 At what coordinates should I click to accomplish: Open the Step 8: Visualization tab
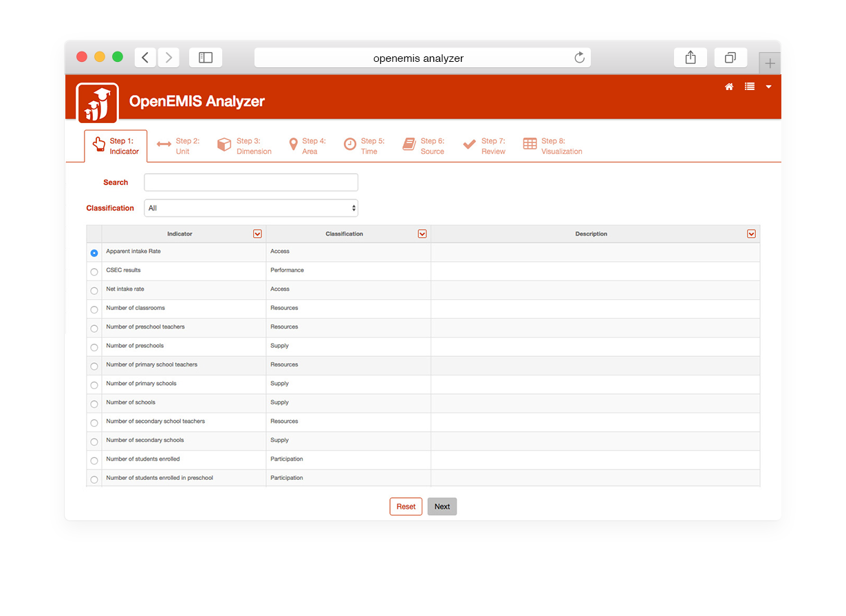[552, 146]
